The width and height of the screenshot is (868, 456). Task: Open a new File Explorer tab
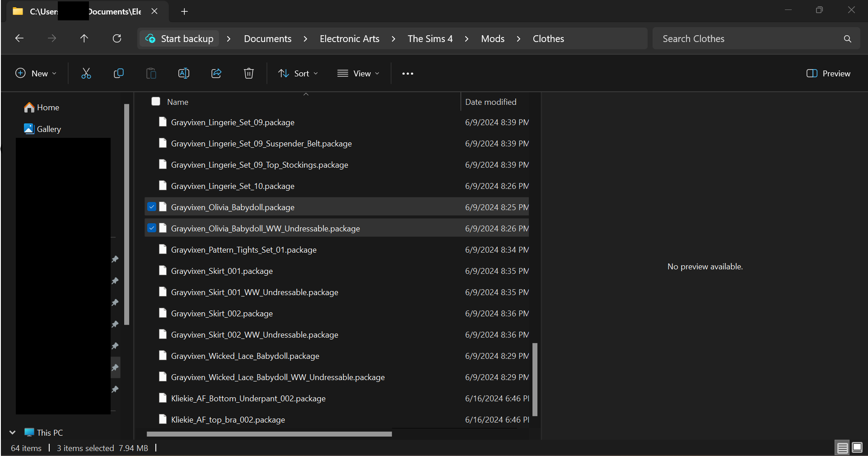(184, 11)
